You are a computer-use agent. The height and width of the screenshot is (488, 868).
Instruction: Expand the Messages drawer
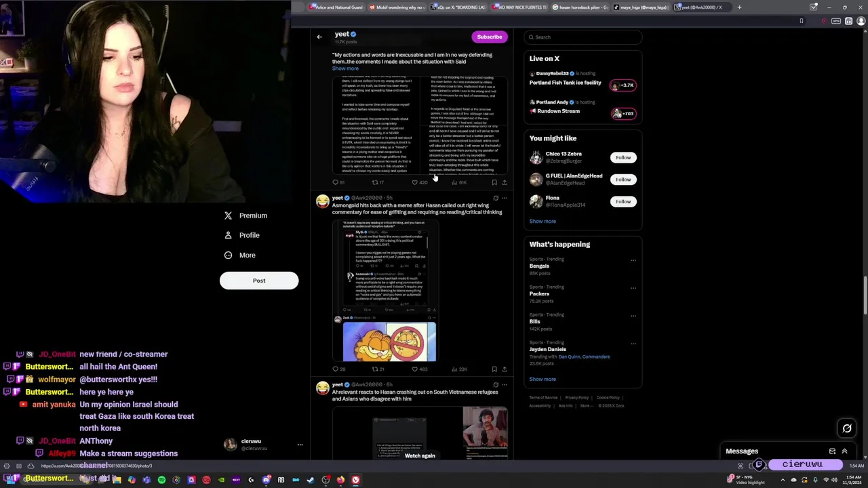(x=844, y=451)
